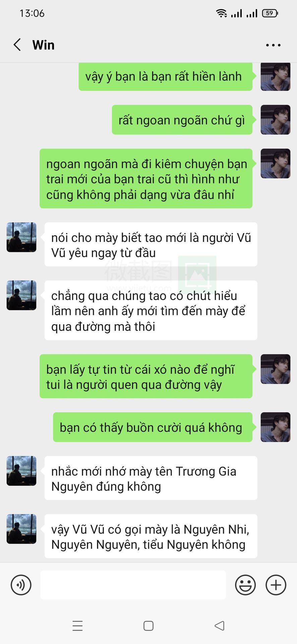Screen dimensions: 297x644
Task: Tap the Win chat title
Action: tap(43, 45)
